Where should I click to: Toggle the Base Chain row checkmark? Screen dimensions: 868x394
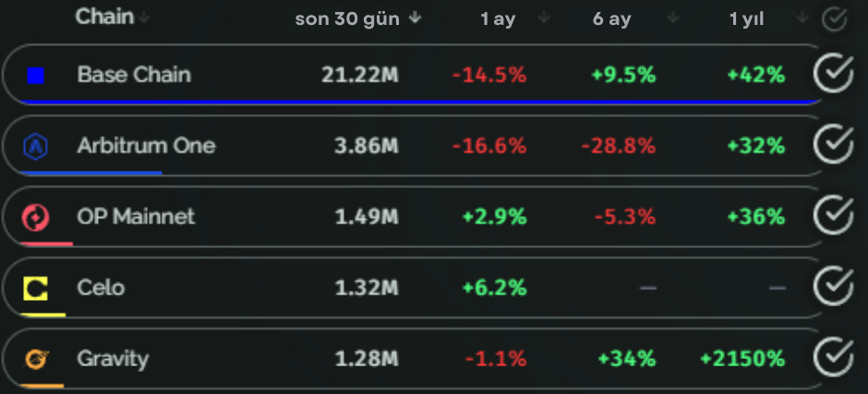click(x=833, y=74)
